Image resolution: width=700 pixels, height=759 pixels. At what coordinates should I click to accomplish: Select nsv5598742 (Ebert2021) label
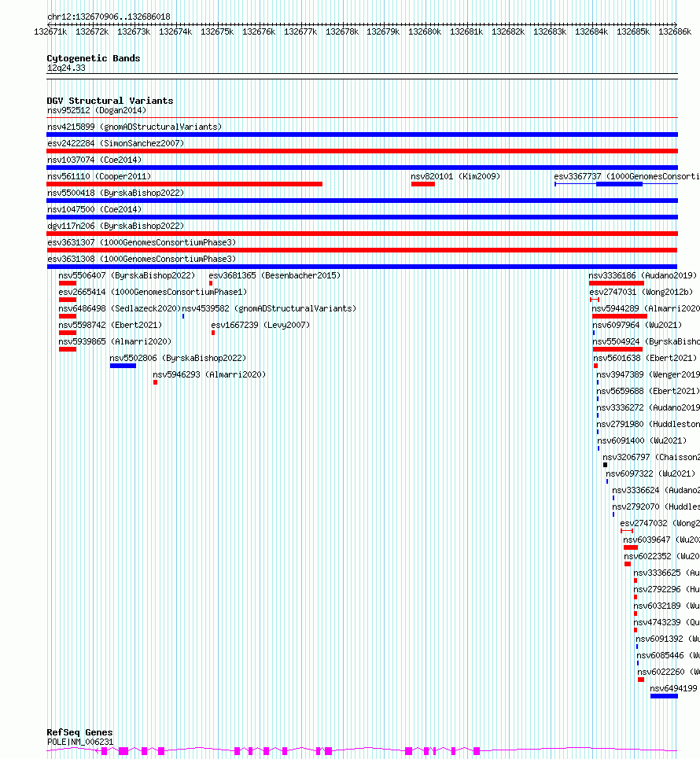(x=110, y=325)
